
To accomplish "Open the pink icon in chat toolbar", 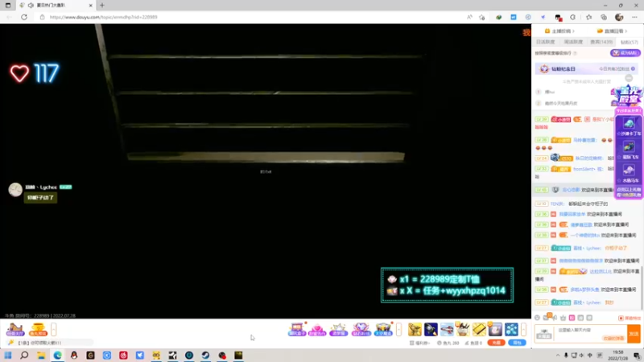I will coord(572,318).
